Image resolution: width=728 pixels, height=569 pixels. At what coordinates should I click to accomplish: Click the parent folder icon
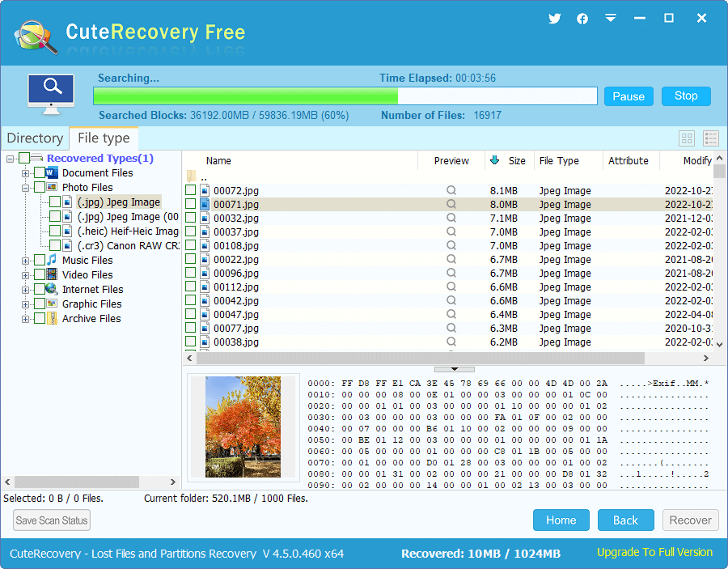point(192,176)
